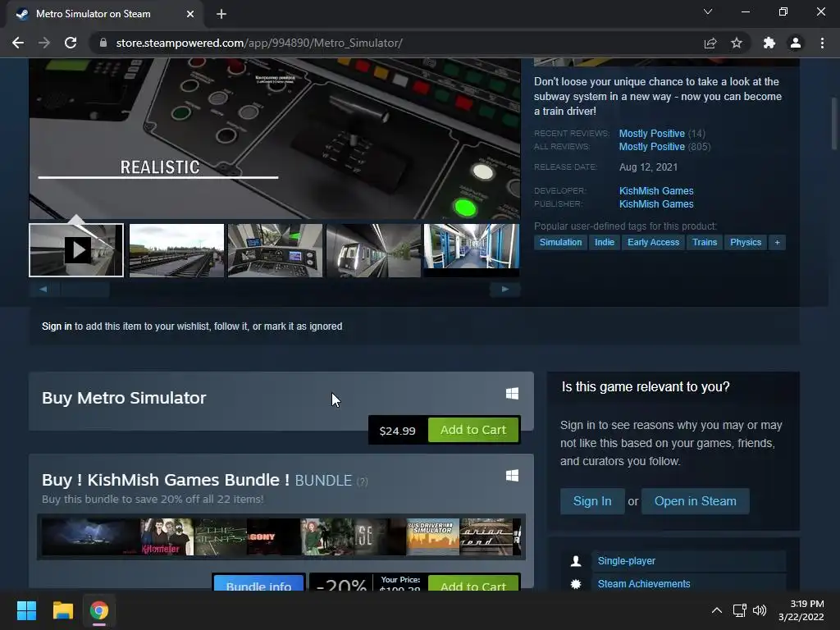This screenshot has width=840, height=630.
Task: Add Metro Simulator to cart
Action: coord(473,430)
